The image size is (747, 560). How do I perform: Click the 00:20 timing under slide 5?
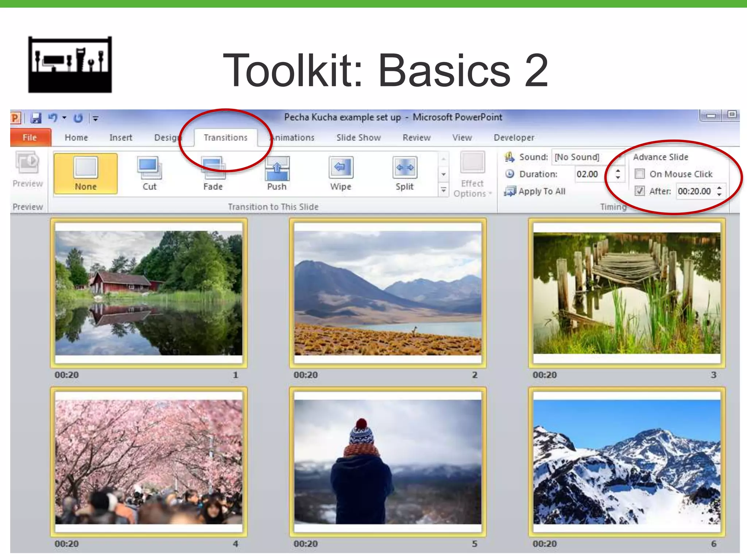pos(306,544)
